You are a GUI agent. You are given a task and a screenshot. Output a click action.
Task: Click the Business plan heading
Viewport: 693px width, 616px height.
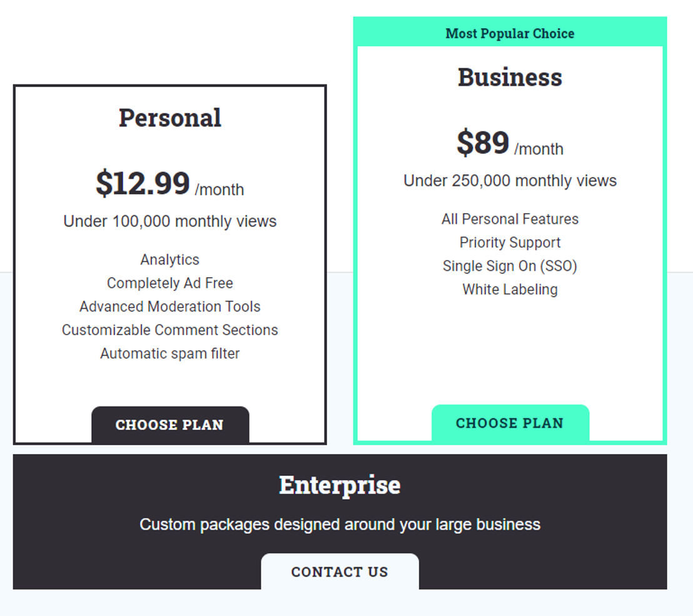tap(510, 78)
